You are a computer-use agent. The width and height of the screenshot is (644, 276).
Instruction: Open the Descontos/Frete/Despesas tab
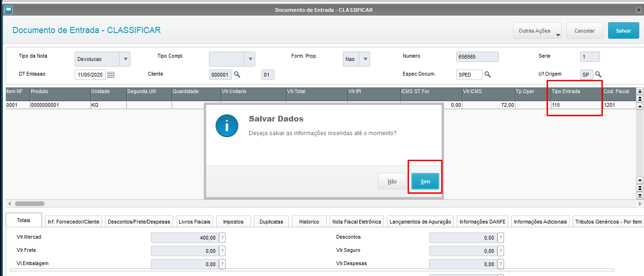(139, 222)
